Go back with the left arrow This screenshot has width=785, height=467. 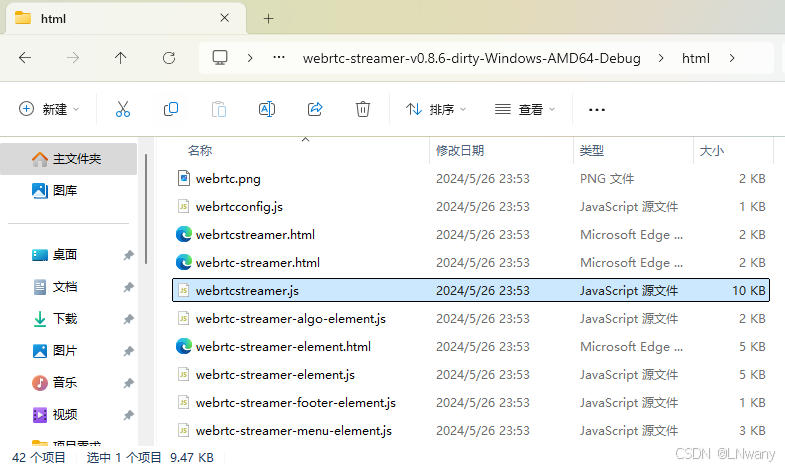click(25, 58)
